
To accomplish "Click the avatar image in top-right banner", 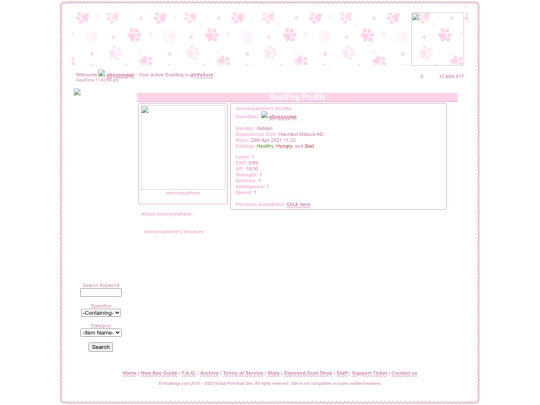I will [x=437, y=39].
